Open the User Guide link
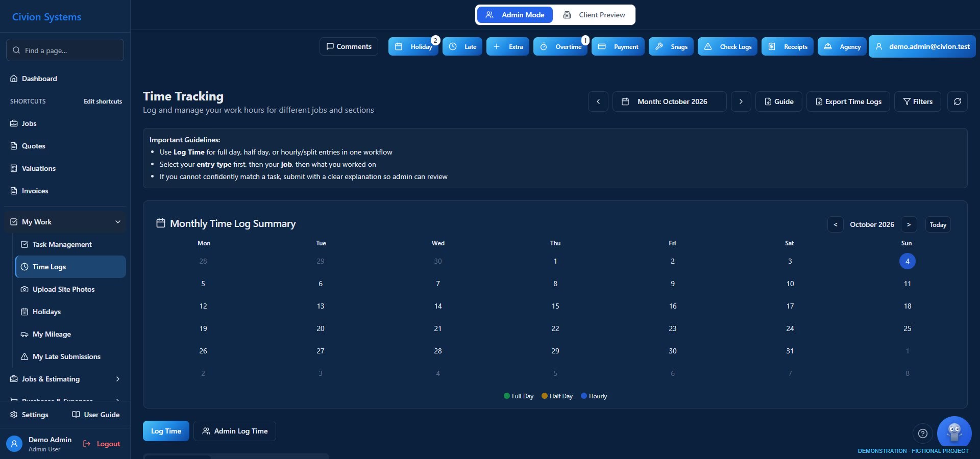The width and height of the screenshot is (980, 459). (96, 415)
